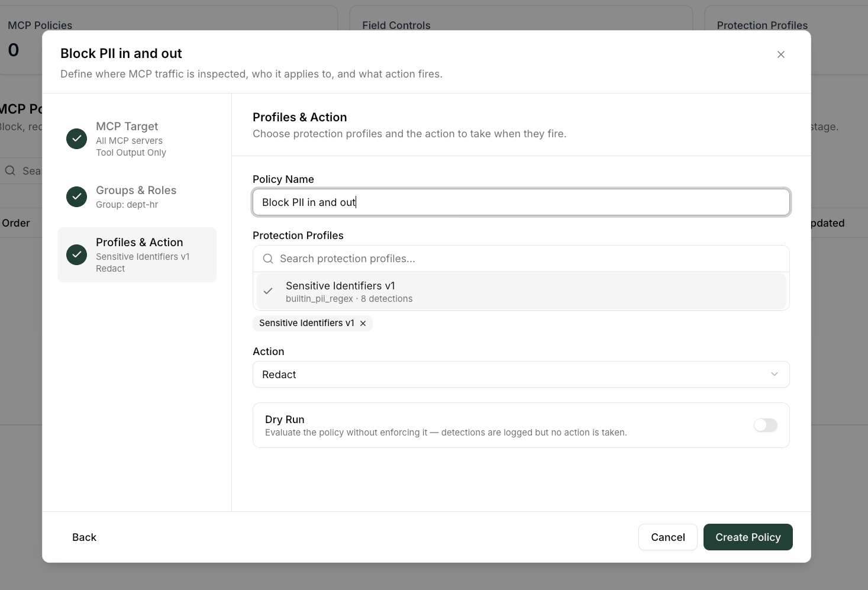Click the Back button
Viewport: 868px width, 590px height.
pyautogui.click(x=84, y=537)
